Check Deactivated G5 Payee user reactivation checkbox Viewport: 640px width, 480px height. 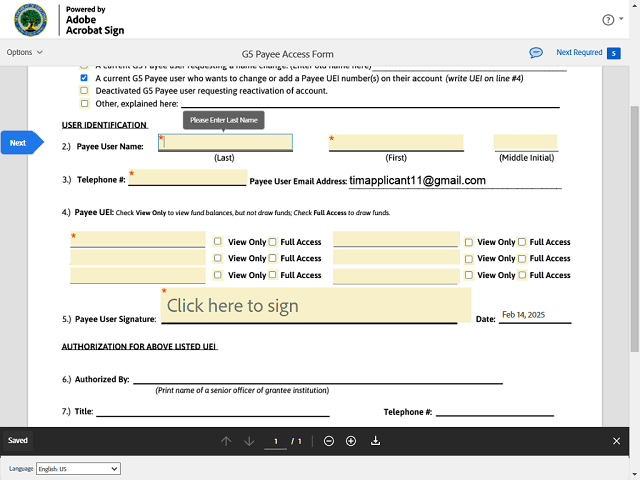pyautogui.click(x=84, y=91)
